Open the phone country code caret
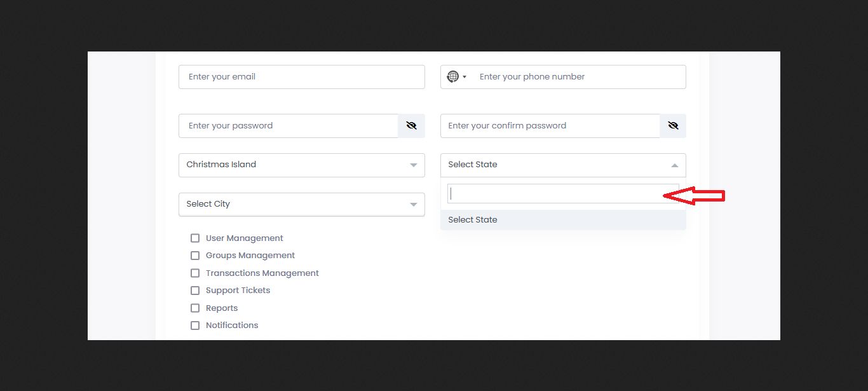The width and height of the screenshot is (868, 391). click(x=465, y=77)
